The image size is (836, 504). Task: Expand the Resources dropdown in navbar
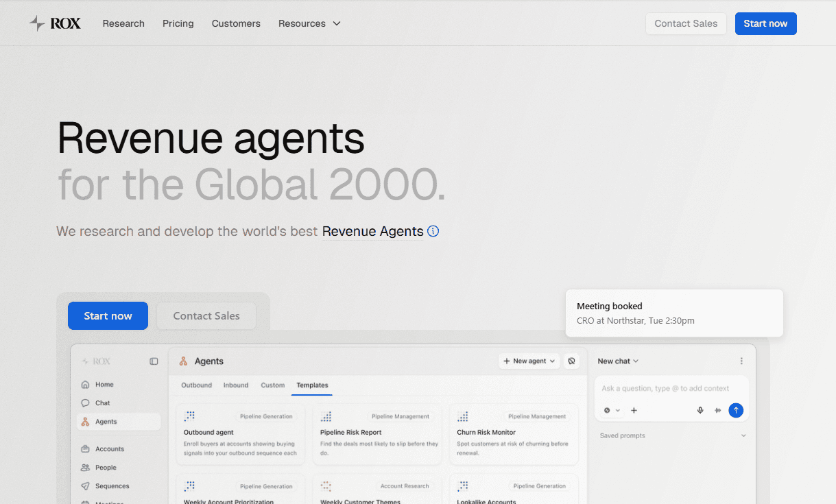(x=309, y=23)
